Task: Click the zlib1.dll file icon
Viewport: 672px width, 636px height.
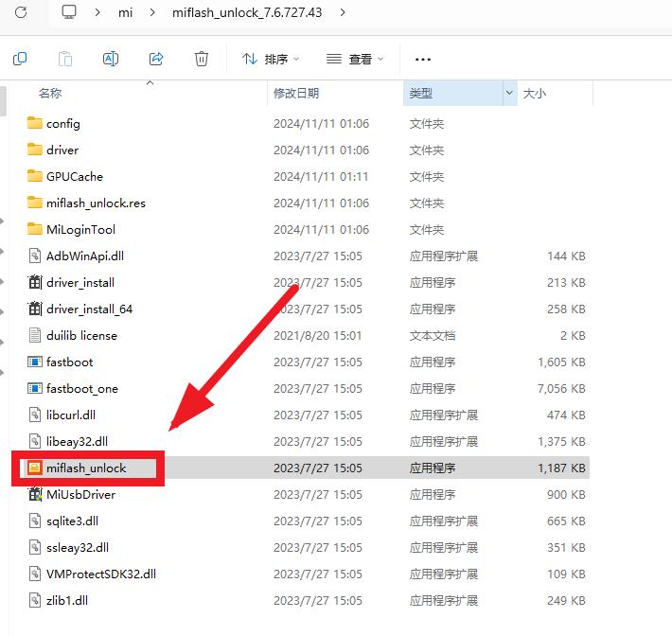Action: [x=35, y=600]
